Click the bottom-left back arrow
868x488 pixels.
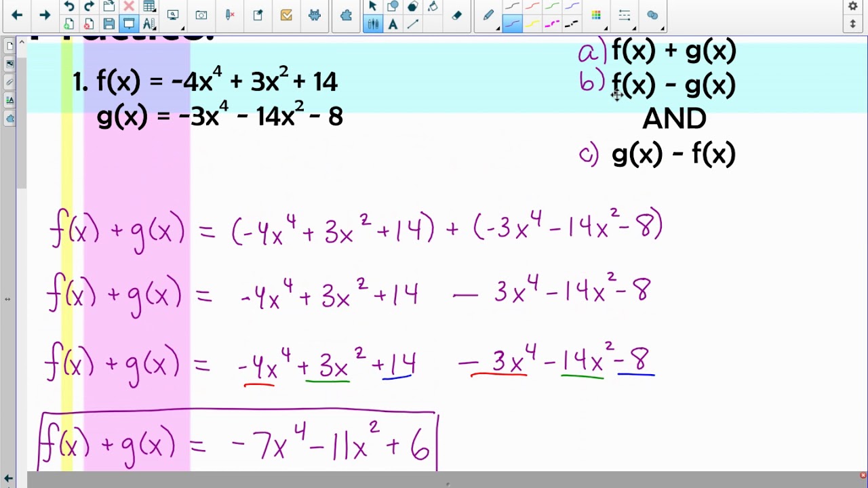tap(7, 479)
